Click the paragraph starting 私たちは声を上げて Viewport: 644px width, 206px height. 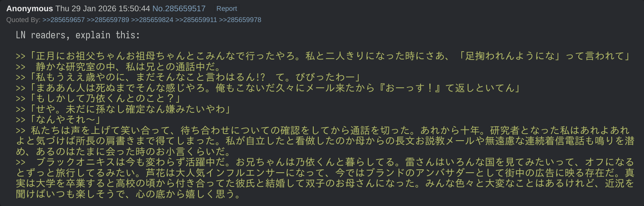click(324, 140)
